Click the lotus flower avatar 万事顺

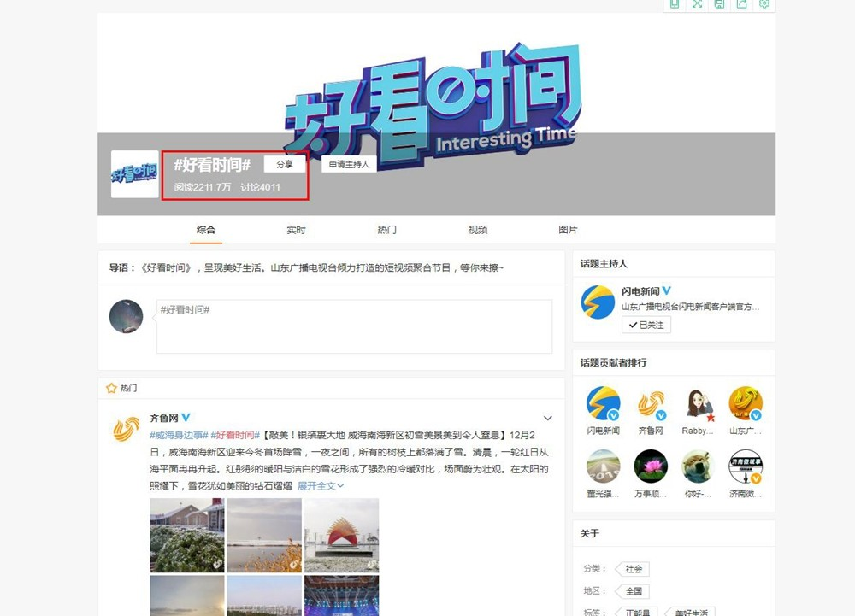point(651,466)
